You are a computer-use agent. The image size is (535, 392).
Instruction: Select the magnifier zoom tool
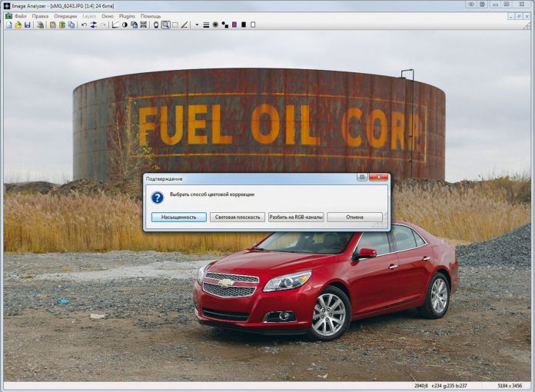tap(165, 25)
